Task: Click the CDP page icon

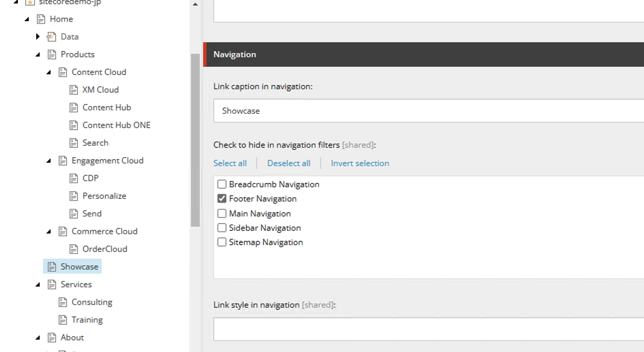Action: pyautogui.click(x=74, y=178)
